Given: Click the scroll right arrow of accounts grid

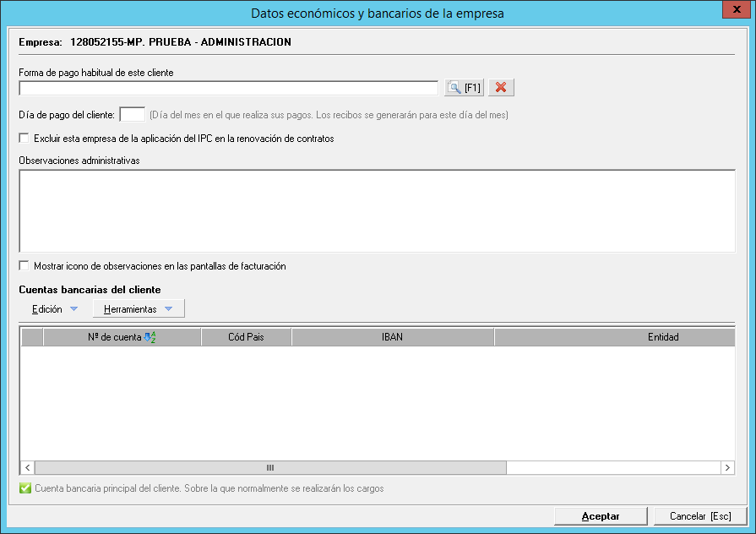Looking at the screenshot, I should point(726,467).
